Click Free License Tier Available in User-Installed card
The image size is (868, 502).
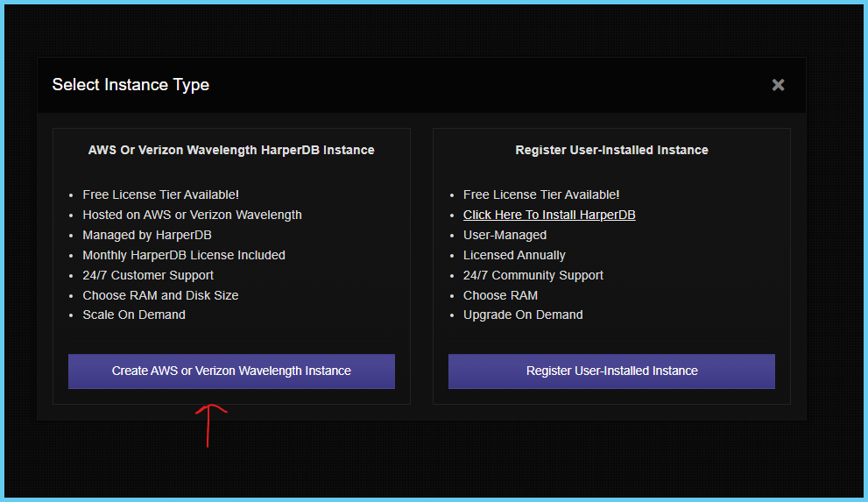pos(541,194)
